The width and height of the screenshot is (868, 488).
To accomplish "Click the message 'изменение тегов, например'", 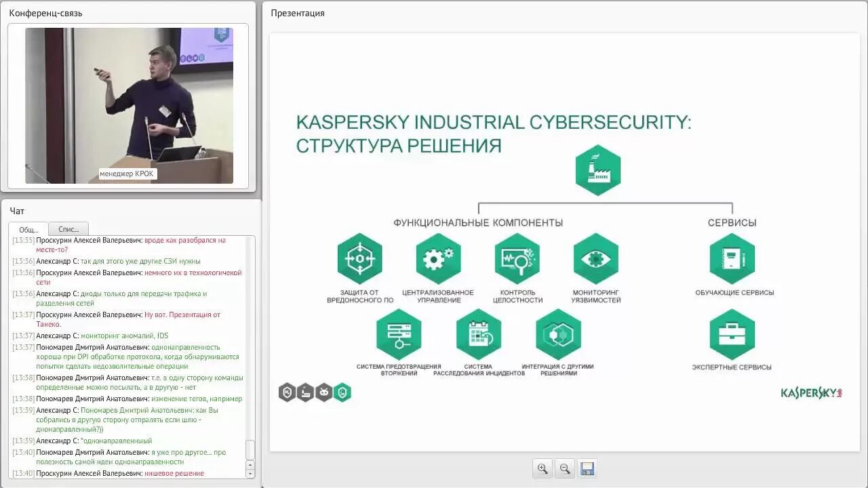I will click(197, 399).
